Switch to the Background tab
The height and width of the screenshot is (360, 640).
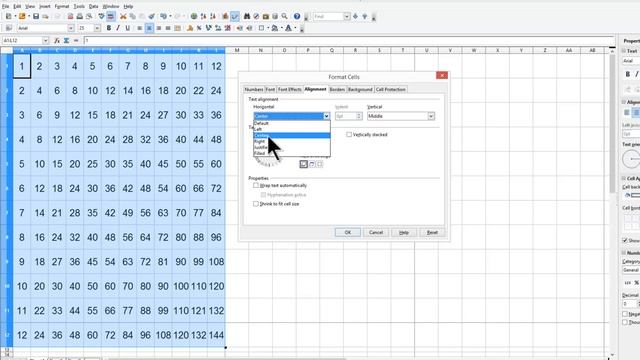tap(360, 89)
